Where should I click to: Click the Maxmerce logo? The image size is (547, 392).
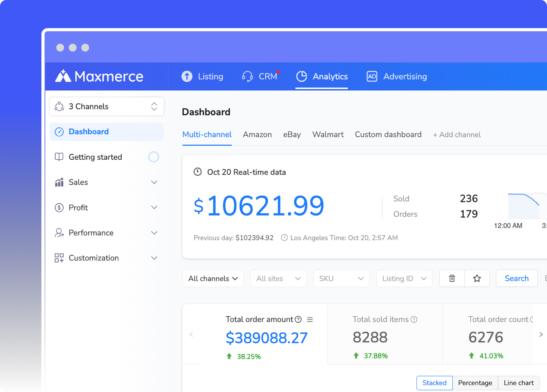coord(99,77)
